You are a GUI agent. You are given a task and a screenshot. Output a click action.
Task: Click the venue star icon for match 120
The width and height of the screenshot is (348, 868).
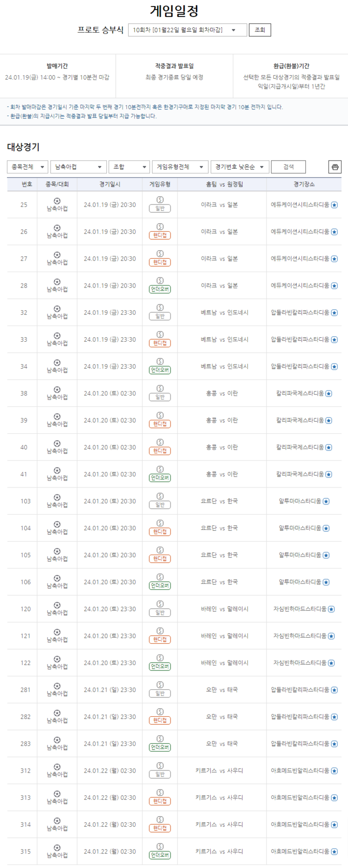pos(331,609)
